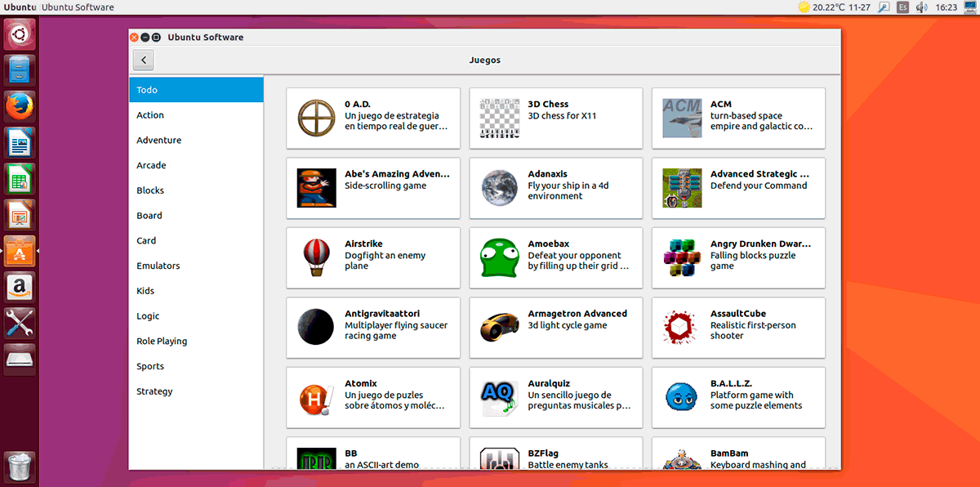Open the Es keyboard layout indicator
980x487 pixels.
(x=902, y=7)
